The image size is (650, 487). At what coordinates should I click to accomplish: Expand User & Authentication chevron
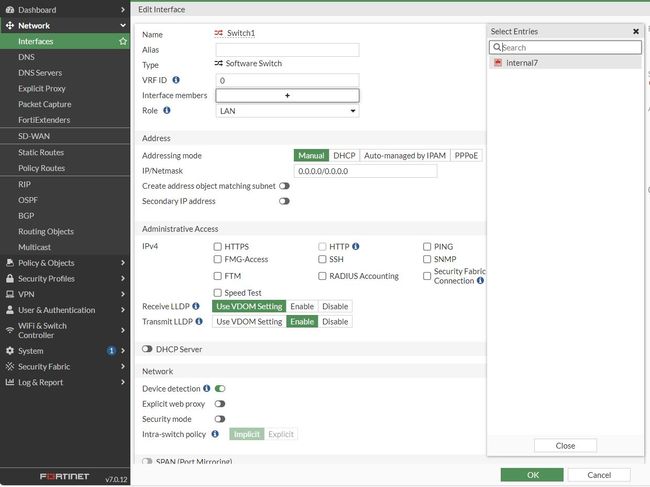[123, 310]
